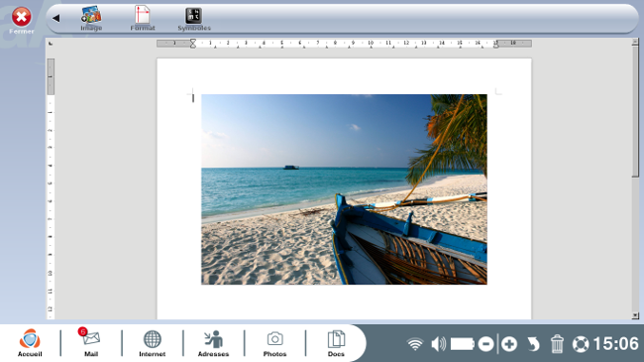Collapse toolbar with the back arrow

(x=55, y=18)
